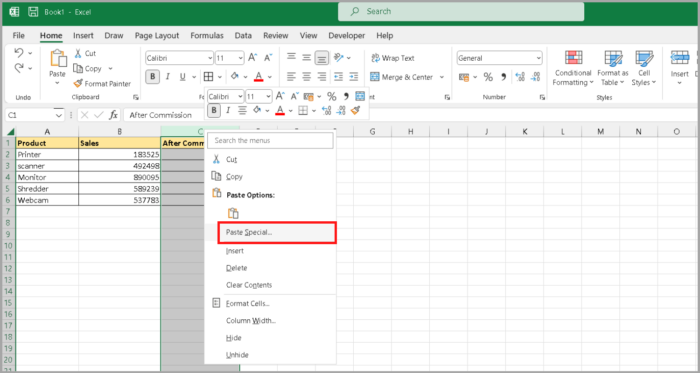This screenshot has height=373, width=700.
Task: Click Percent Style in the floating mini toolbar
Action: tap(331, 96)
